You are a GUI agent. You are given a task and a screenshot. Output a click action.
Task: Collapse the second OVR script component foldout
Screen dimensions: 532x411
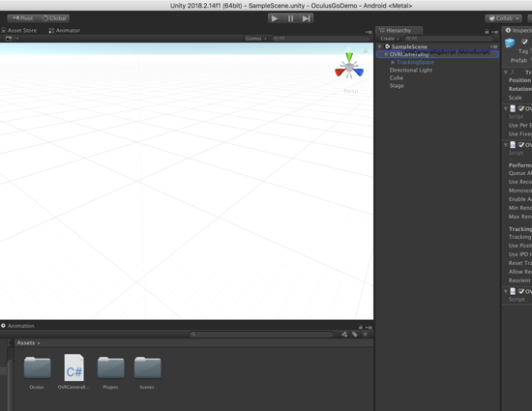[506, 145]
